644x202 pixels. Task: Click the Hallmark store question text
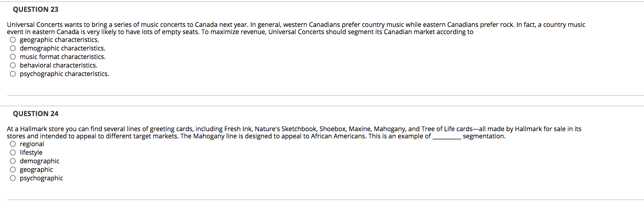(294, 132)
